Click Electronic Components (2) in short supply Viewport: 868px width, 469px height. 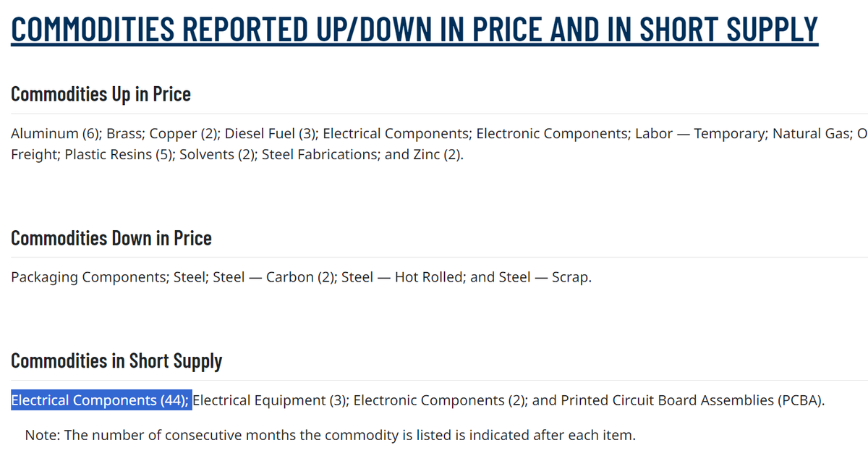438,400
